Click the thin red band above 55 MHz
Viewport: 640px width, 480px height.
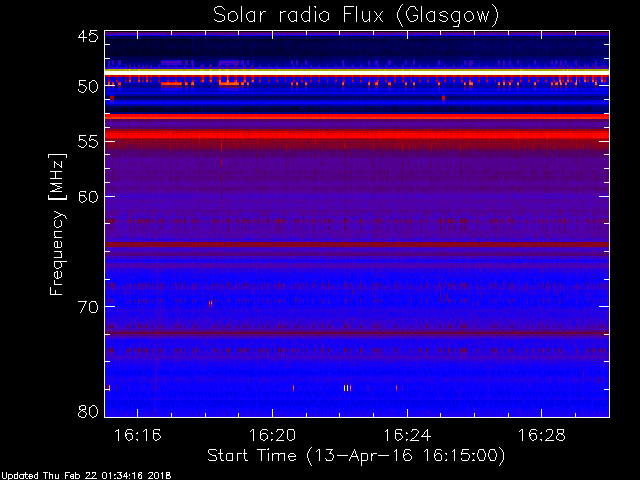(357, 117)
